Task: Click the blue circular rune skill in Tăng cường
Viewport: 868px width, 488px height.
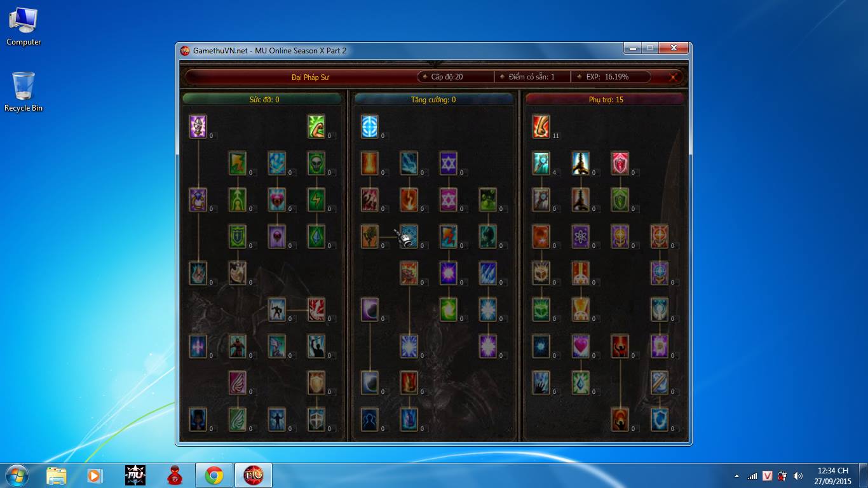Action: pyautogui.click(x=370, y=126)
